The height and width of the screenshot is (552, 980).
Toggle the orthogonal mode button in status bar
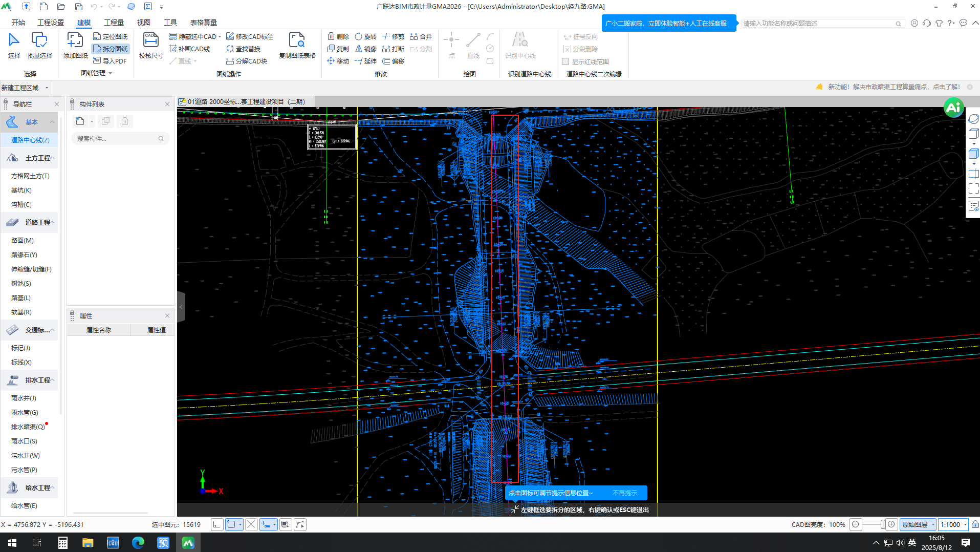[217, 524]
